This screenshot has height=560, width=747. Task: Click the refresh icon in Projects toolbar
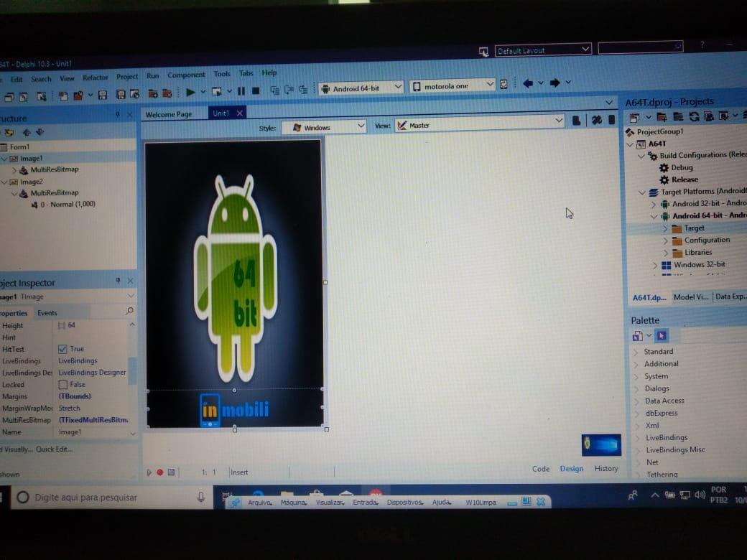[694, 116]
